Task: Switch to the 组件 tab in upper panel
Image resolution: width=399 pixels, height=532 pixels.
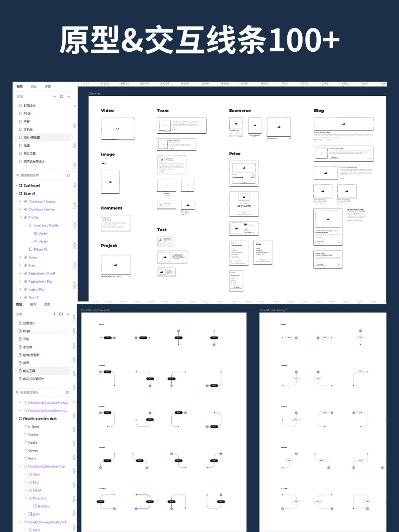Action: coord(34,87)
